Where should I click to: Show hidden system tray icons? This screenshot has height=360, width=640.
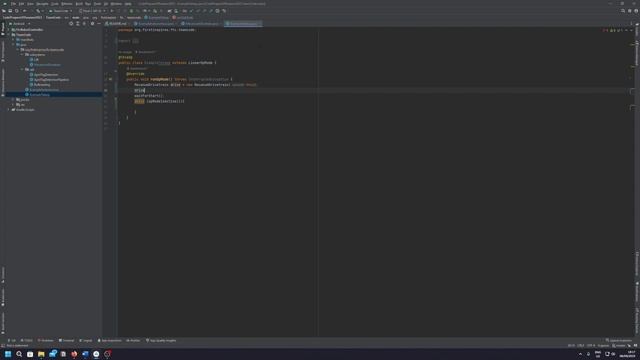(x=580, y=354)
